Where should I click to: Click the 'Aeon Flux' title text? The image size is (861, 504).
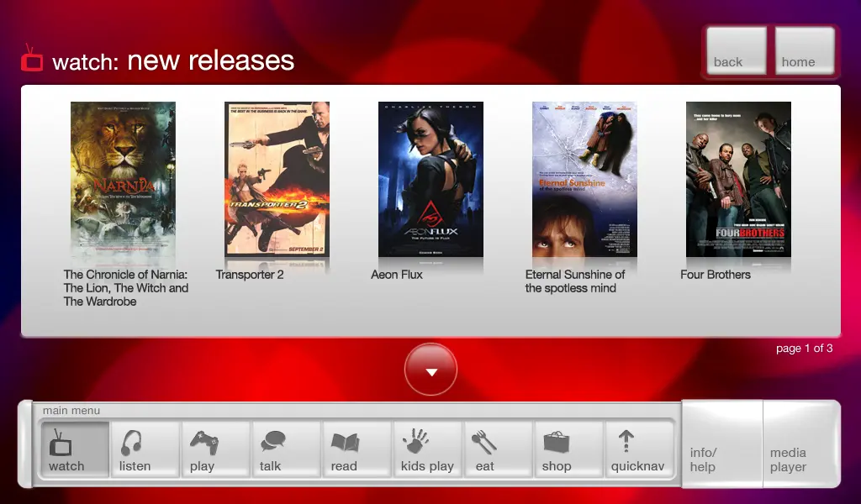[x=397, y=275]
